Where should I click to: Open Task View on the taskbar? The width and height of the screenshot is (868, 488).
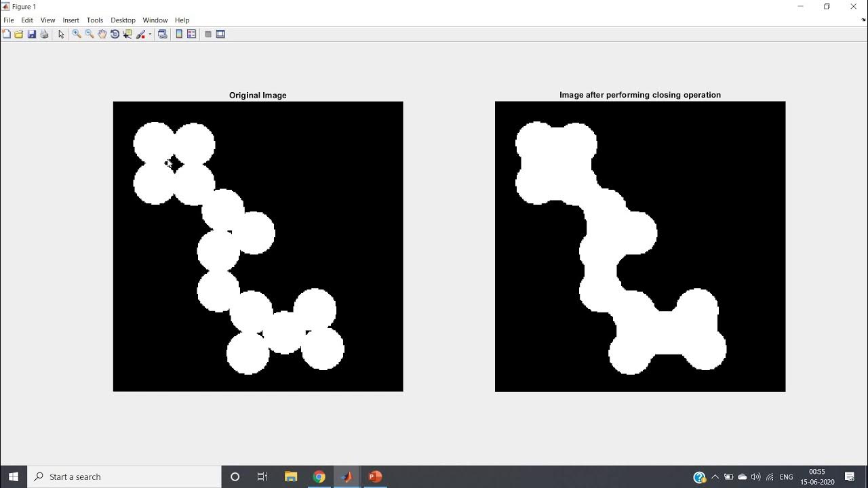(x=262, y=476)
